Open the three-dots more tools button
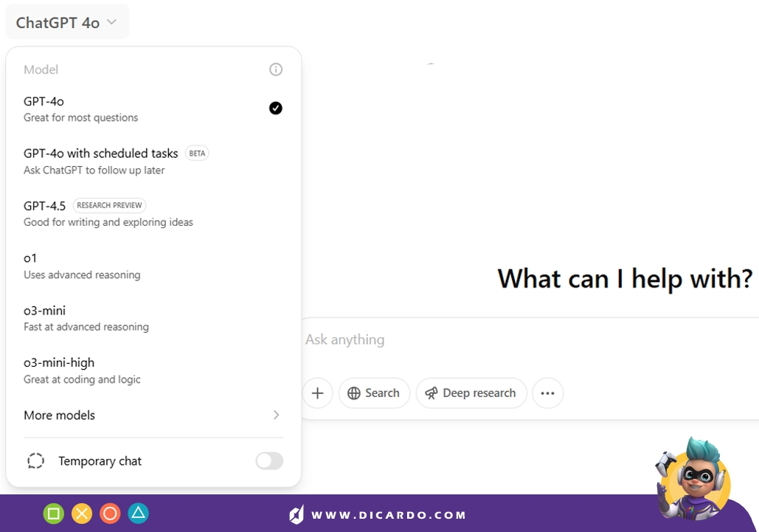Viewport: 759px width, 532px height. 547,393
